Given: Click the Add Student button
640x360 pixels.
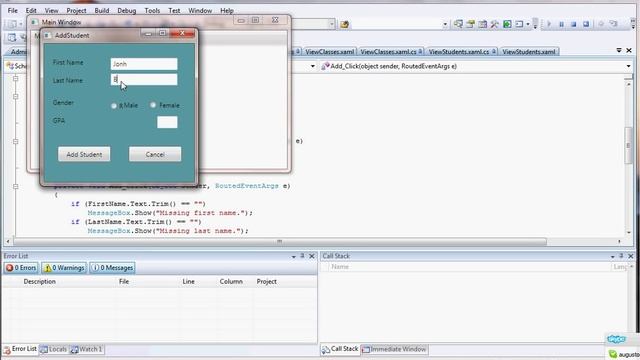Looking at the screenshot, I should tap(84, 154).
